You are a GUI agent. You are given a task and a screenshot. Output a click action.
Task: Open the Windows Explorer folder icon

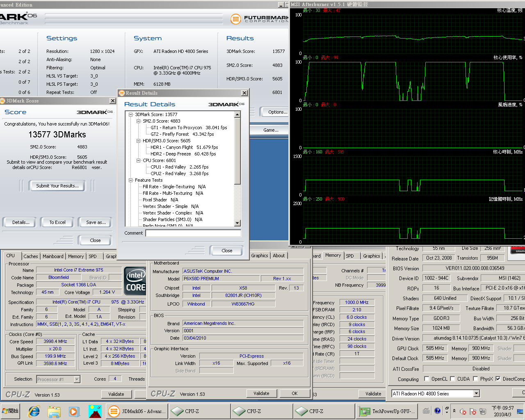click(54, 411)
